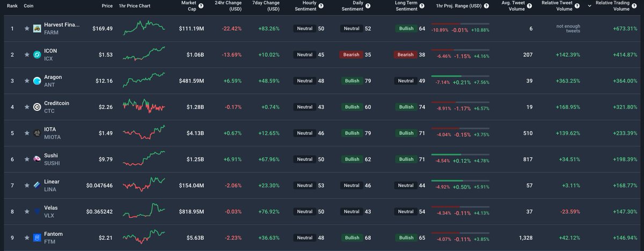Open the Fantom coin name link
This screenshot has height=251, width=644.
pos(53,234)
